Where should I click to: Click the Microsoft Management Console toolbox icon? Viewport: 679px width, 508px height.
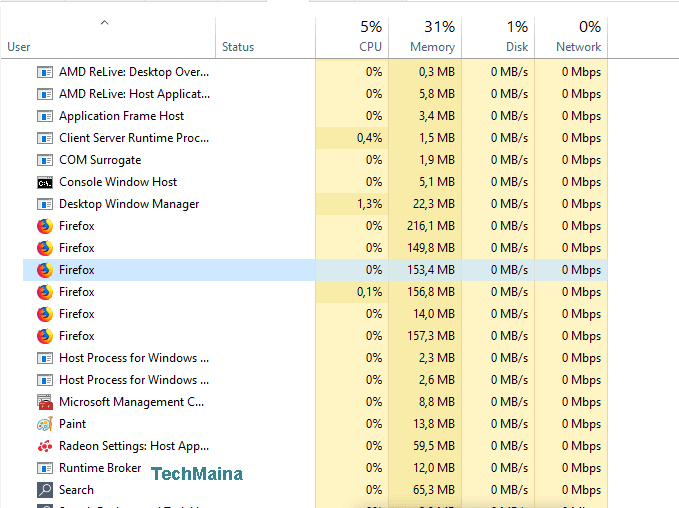pyautogui.click(x=45, y=402)
